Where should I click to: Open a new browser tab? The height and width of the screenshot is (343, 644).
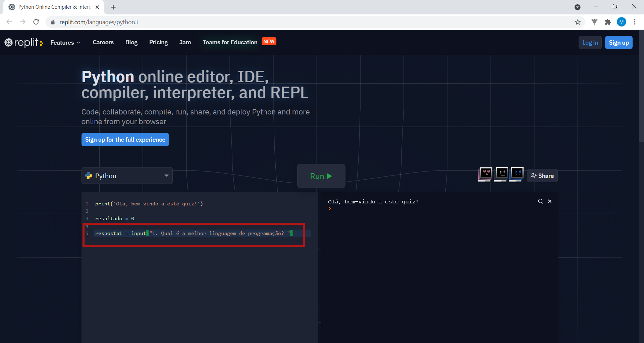pos(113,7)
